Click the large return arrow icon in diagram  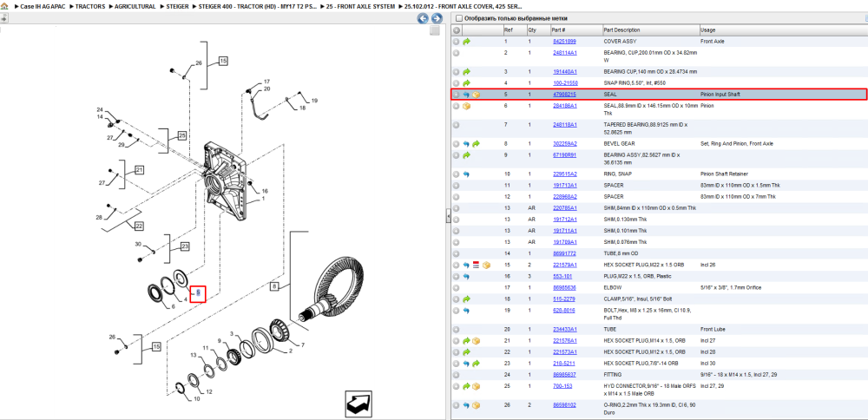pos(358,404)
